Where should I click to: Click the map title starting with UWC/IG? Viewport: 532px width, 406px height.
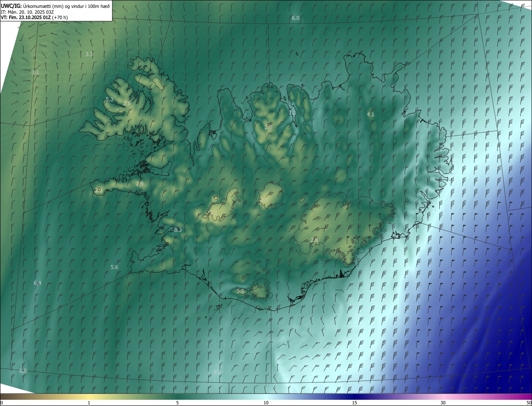point(55,5)
